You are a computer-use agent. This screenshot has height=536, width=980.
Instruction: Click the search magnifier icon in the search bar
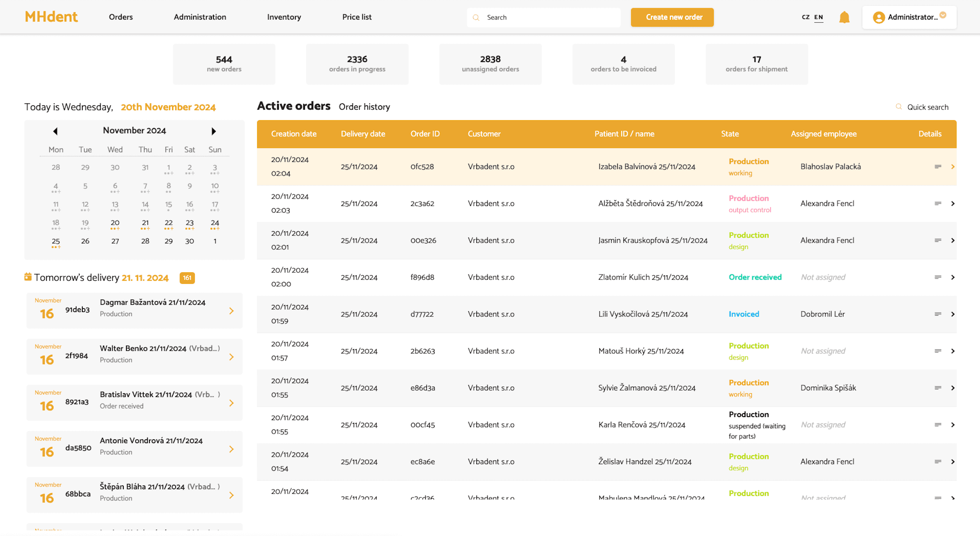tap(476, 18)
